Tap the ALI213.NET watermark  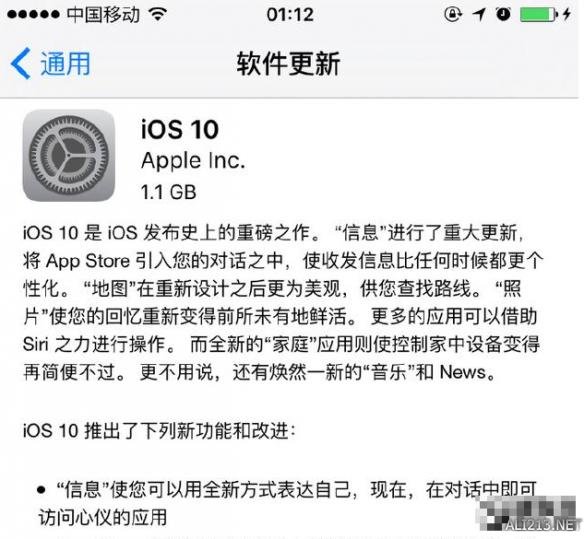pyautogui.click(x=543, y=525)
